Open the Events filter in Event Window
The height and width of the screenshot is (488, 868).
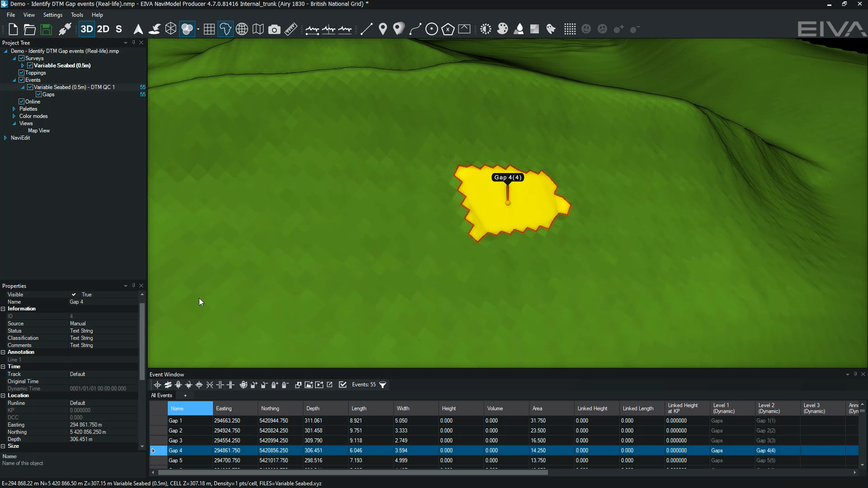382,385
